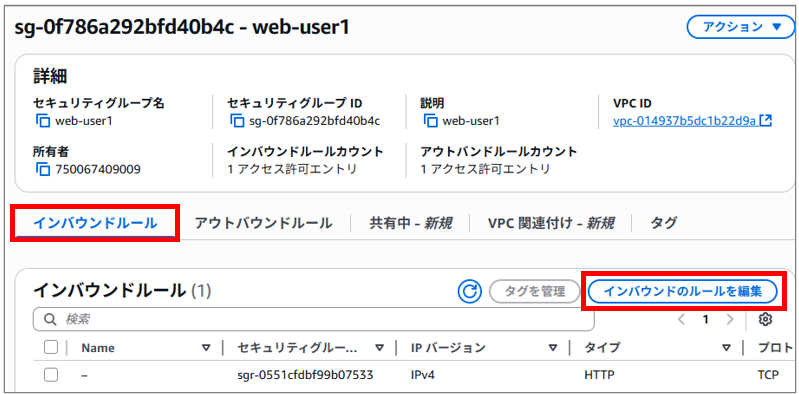
Task: Copy security group name web-user1
Action: tap(43, 121)
